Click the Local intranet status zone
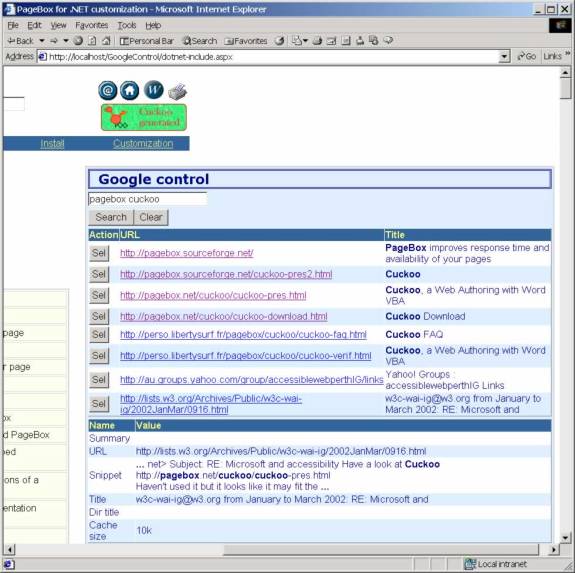This screenshot has height=573, width=575. click(x=496, y=564)
